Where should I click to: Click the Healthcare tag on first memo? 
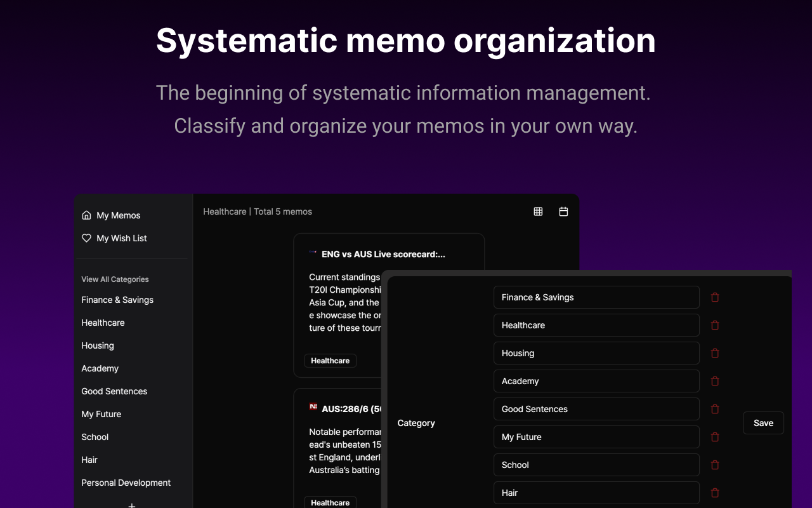coord(331,361)
